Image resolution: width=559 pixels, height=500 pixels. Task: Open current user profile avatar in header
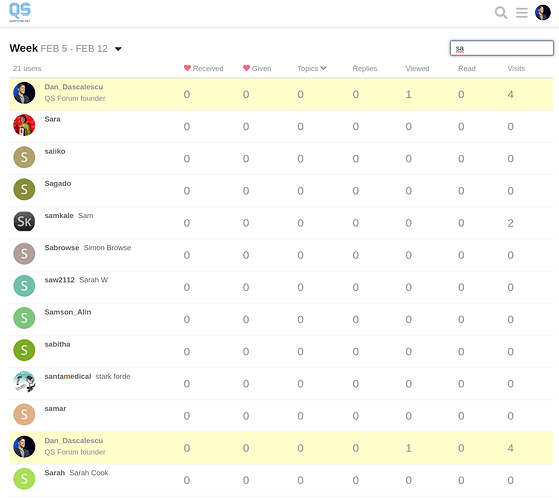[x=543, y=12]
